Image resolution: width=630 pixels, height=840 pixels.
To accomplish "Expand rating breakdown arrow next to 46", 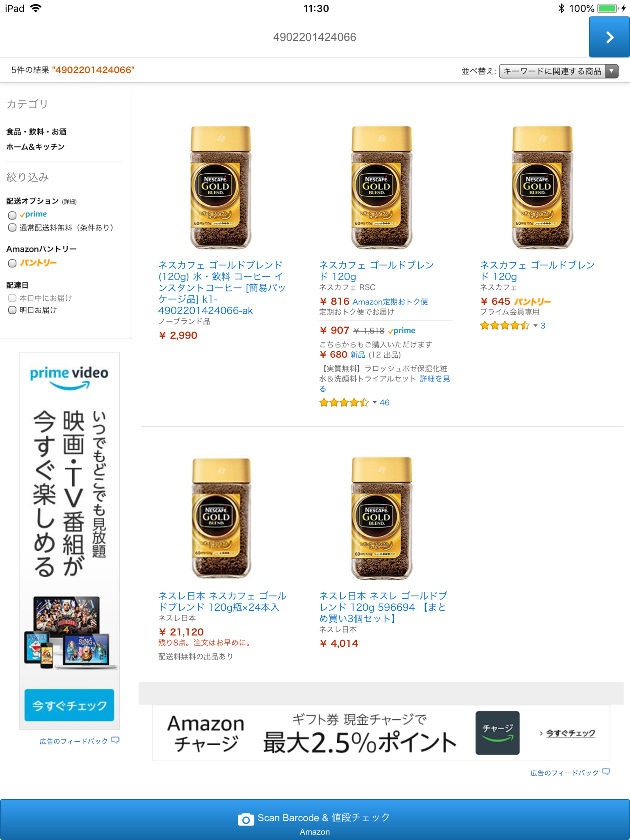I will point(374,402).
